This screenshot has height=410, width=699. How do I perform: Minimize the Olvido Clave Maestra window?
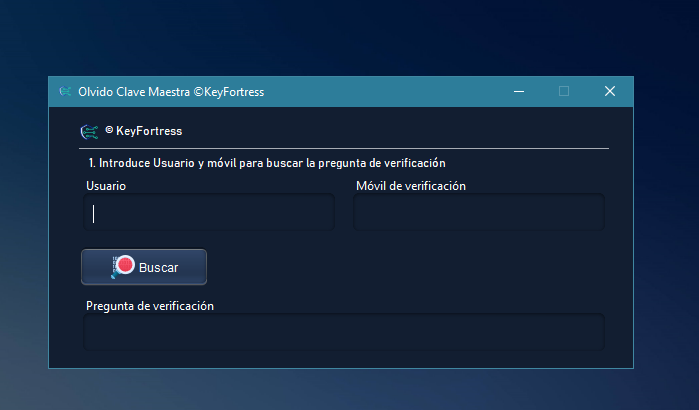click(x=519, y=91)
